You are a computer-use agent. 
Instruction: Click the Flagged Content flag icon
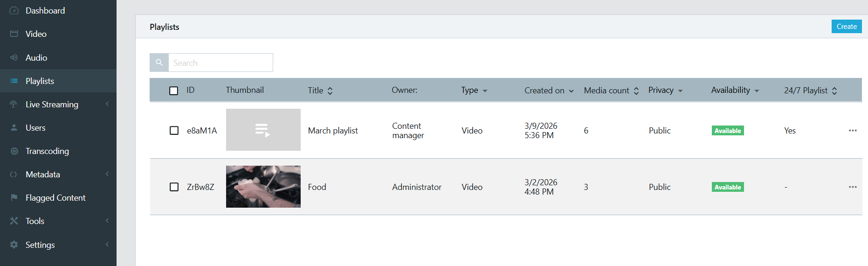coord(14,197)
